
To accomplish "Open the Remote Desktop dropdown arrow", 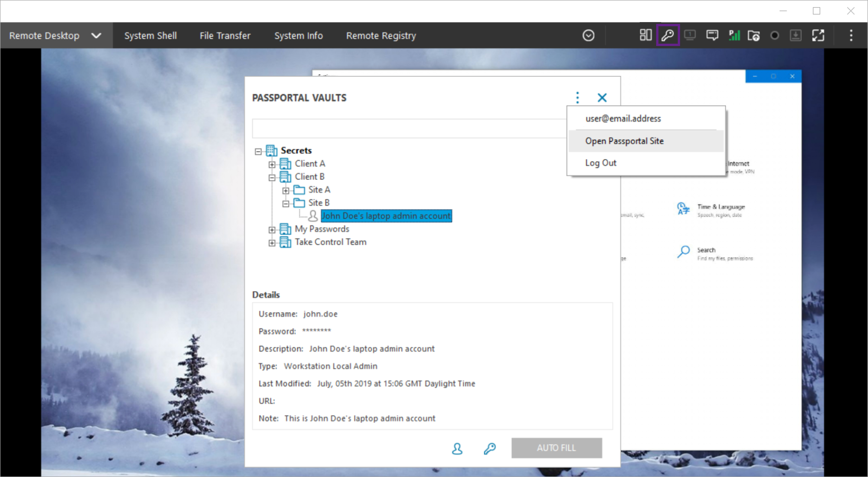I will pos(96,36).
